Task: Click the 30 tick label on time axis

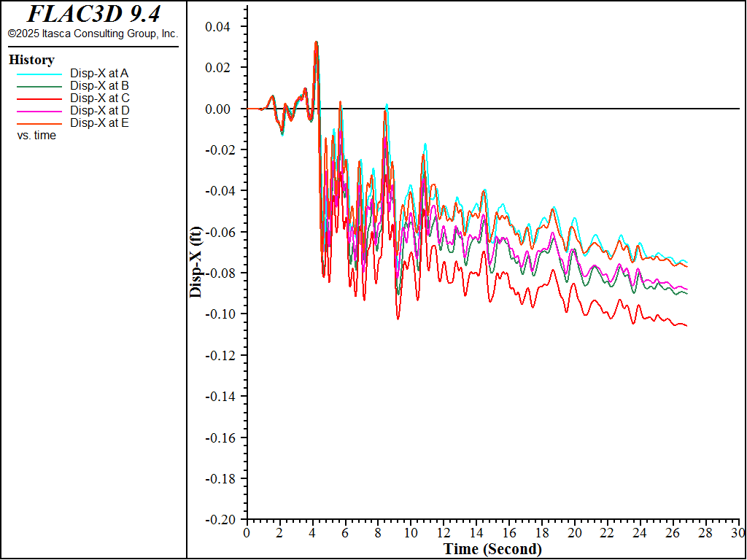Action: (x=739, y=533)
